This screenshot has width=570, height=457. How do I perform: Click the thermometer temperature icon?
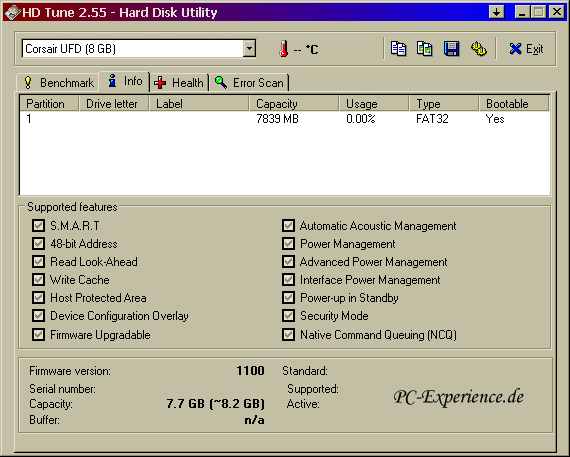(x=284, y=49)
